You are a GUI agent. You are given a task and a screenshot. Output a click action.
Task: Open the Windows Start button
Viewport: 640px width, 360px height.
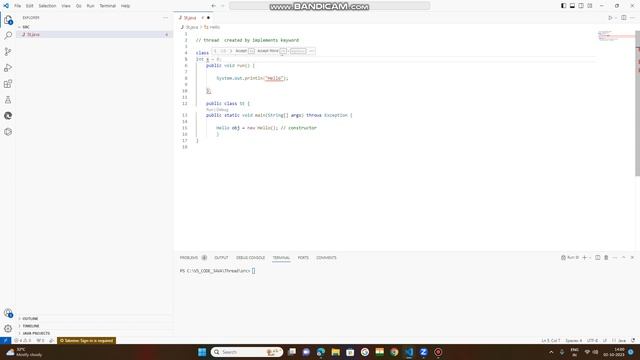(x=202, y=352)
